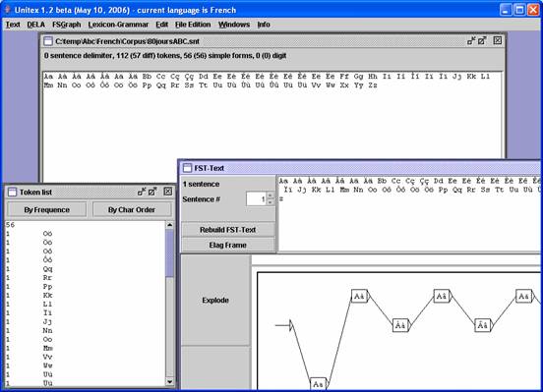Close the Unitex main window
This screenshot has width=543, height=392.
pyautogui.click(x=533, y=10)
